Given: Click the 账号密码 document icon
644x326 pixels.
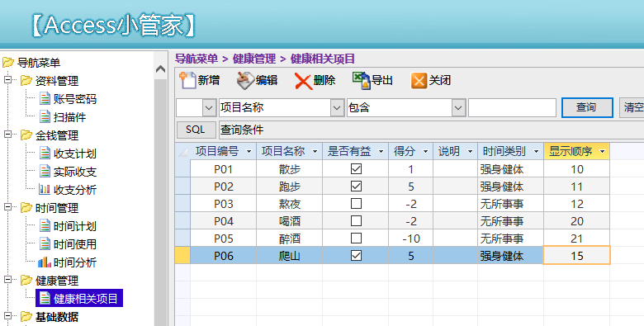Looking at the screenshot, I should (45, 98).
